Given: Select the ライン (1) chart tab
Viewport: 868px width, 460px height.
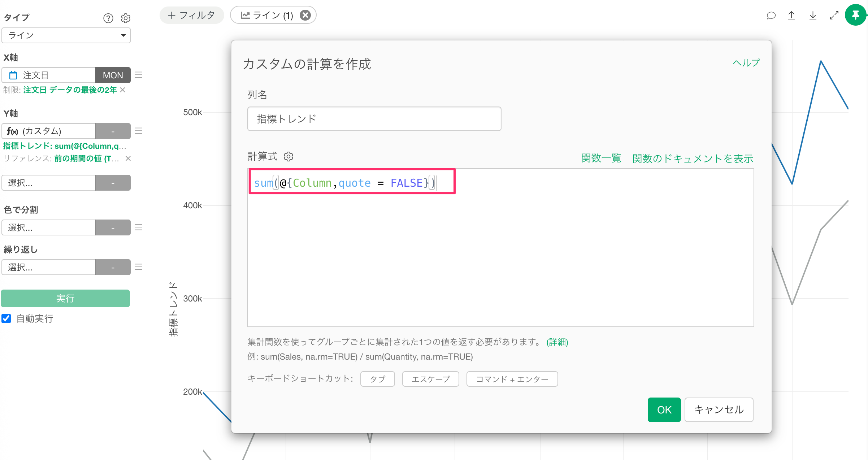Looking at the screenshot, I should 267,15.
